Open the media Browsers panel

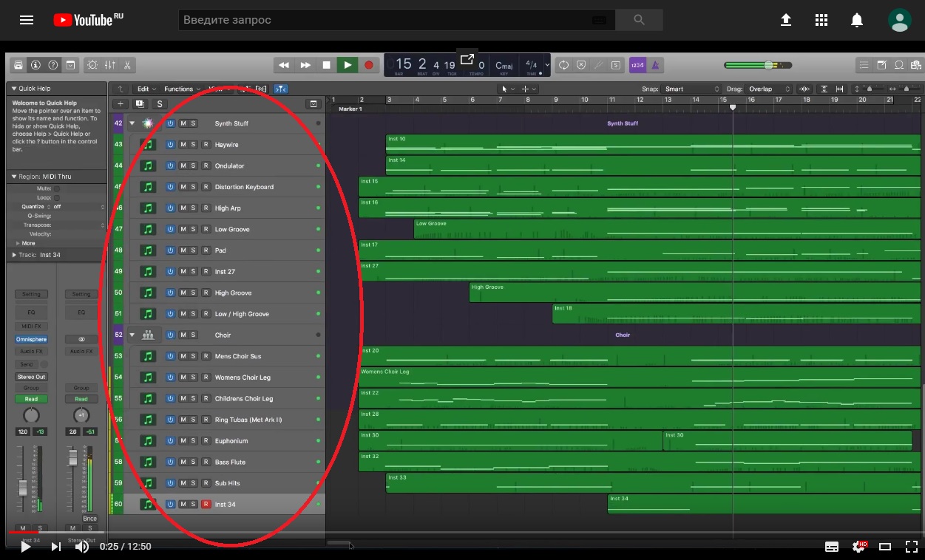[x=916, y=65]
